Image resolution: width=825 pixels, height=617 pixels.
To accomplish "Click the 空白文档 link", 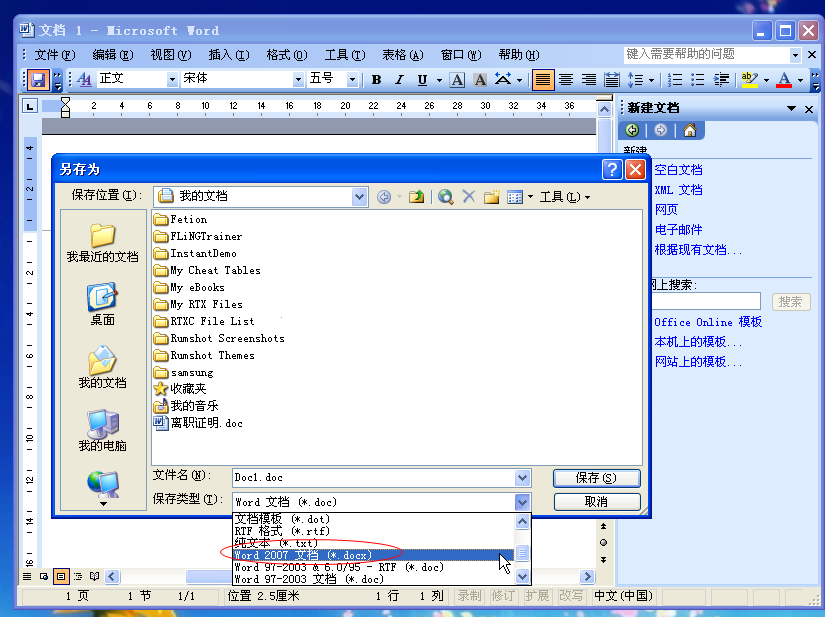I will [678, 170].
